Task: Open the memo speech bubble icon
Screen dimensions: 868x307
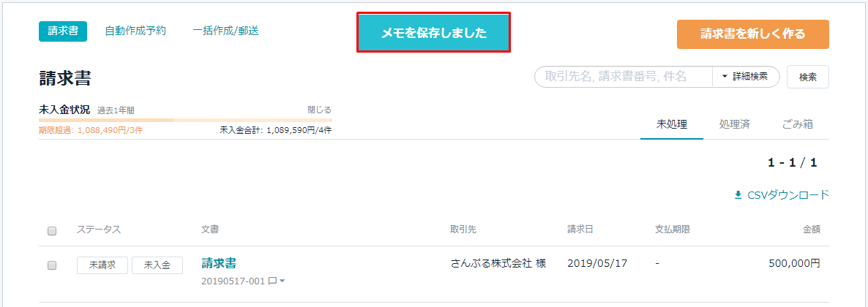Action: coord(272,281)
